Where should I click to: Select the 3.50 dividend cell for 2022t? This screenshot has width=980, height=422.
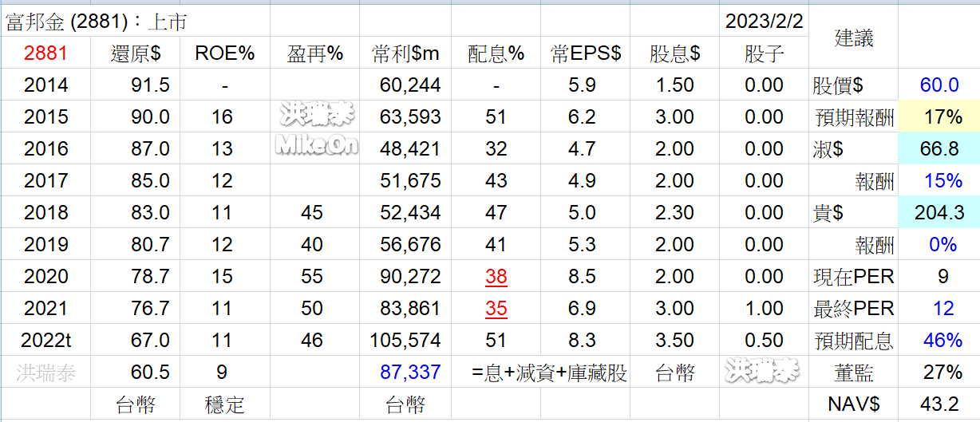(x=675, y=341)
